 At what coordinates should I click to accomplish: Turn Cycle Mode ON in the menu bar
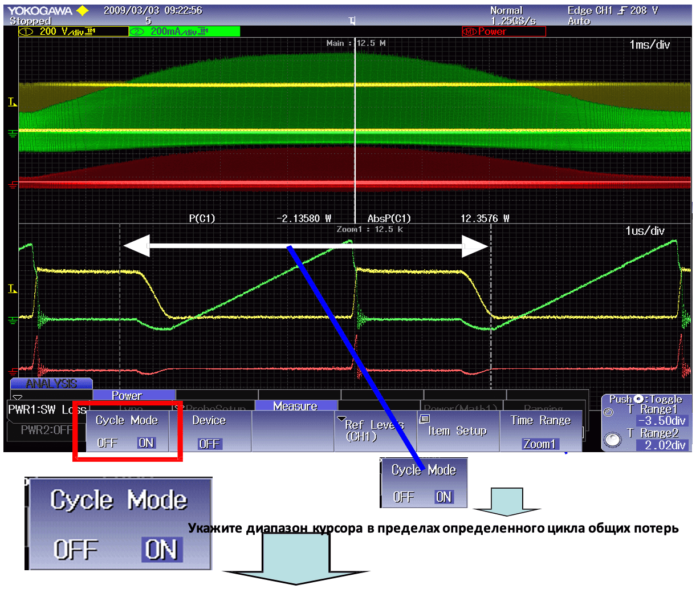146,443
